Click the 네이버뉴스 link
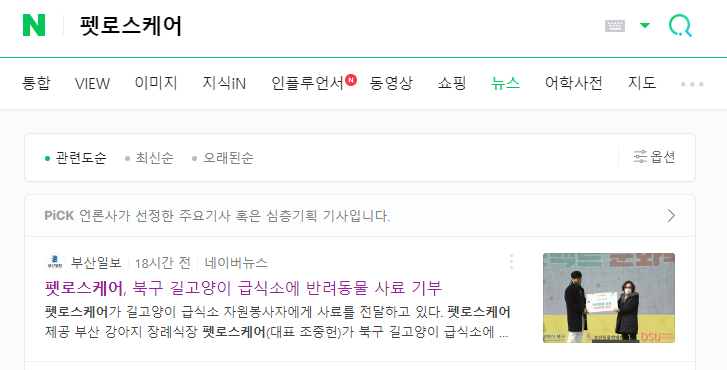727x370 pixels. (236, 263)
